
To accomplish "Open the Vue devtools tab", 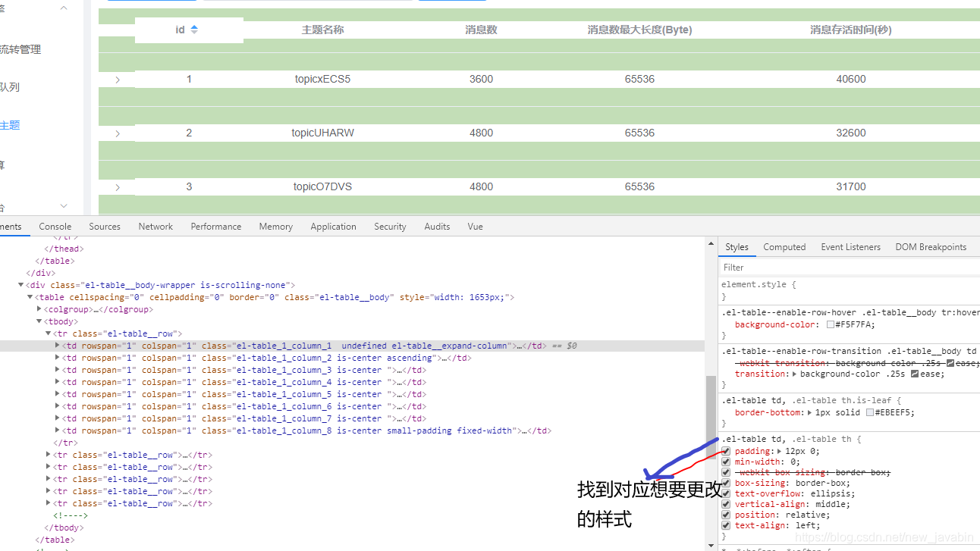I will 475,227.
